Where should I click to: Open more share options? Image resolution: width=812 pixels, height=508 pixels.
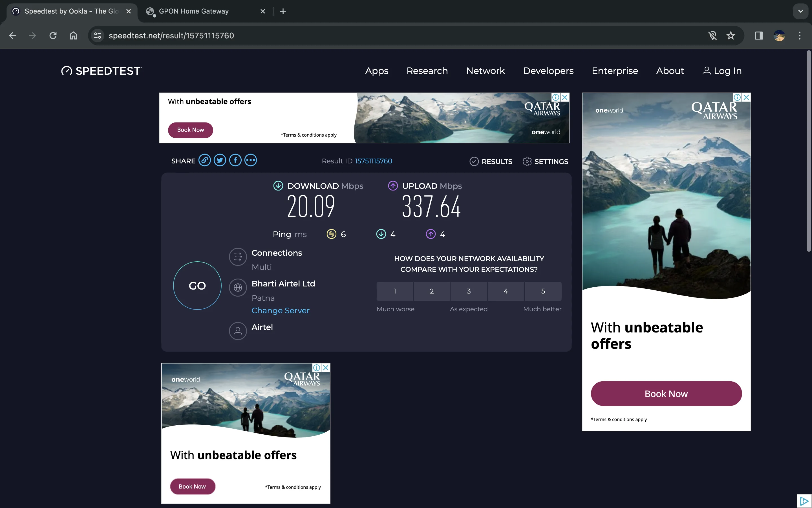tap(251, 160)
